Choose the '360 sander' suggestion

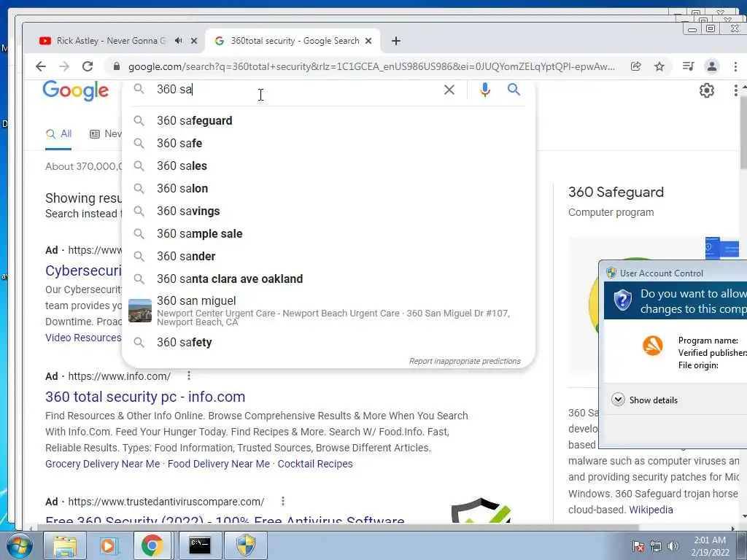click(329, 257)
